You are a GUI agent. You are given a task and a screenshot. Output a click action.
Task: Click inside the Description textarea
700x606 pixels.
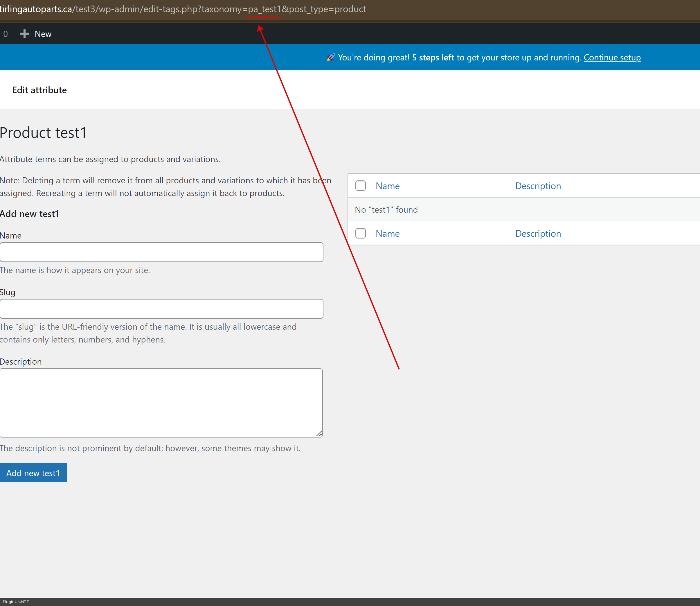(161, 402)
